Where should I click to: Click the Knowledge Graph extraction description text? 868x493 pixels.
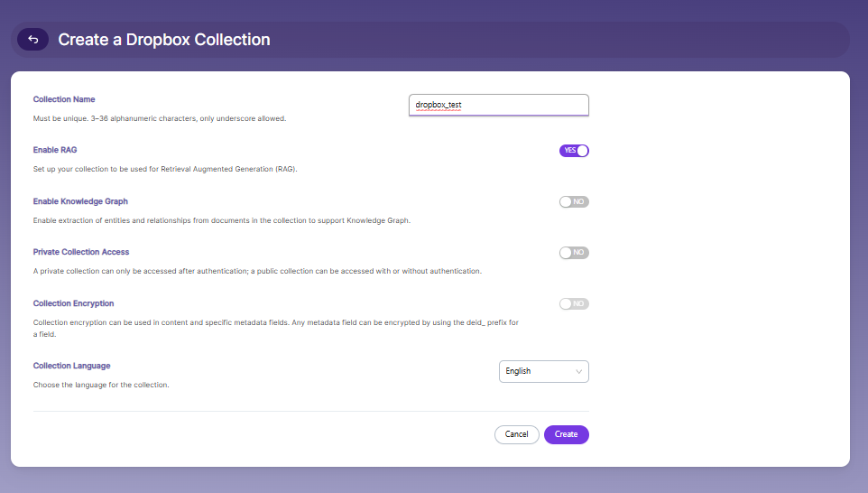click(x=221, y=220)
